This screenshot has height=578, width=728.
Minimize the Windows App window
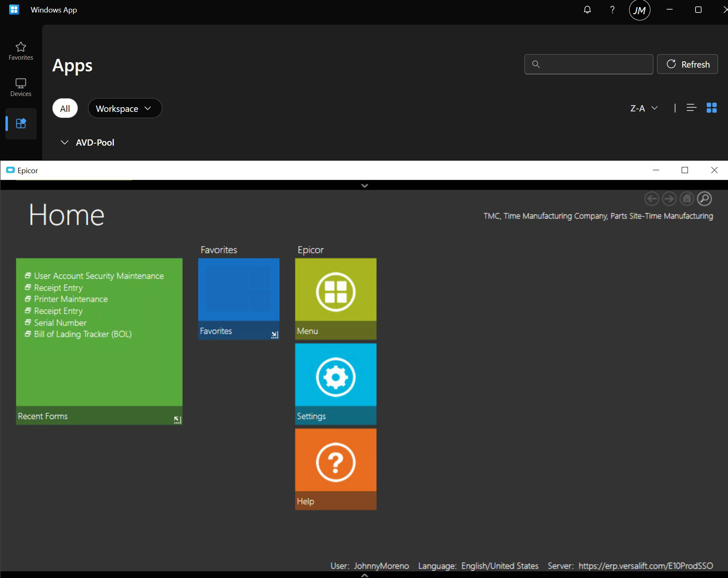670,10
